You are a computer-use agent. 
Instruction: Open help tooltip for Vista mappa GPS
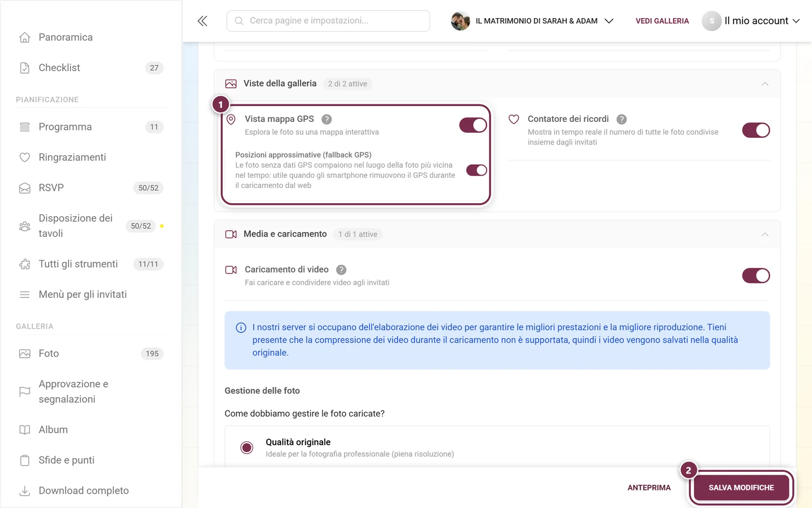click(x=326, y=119)
